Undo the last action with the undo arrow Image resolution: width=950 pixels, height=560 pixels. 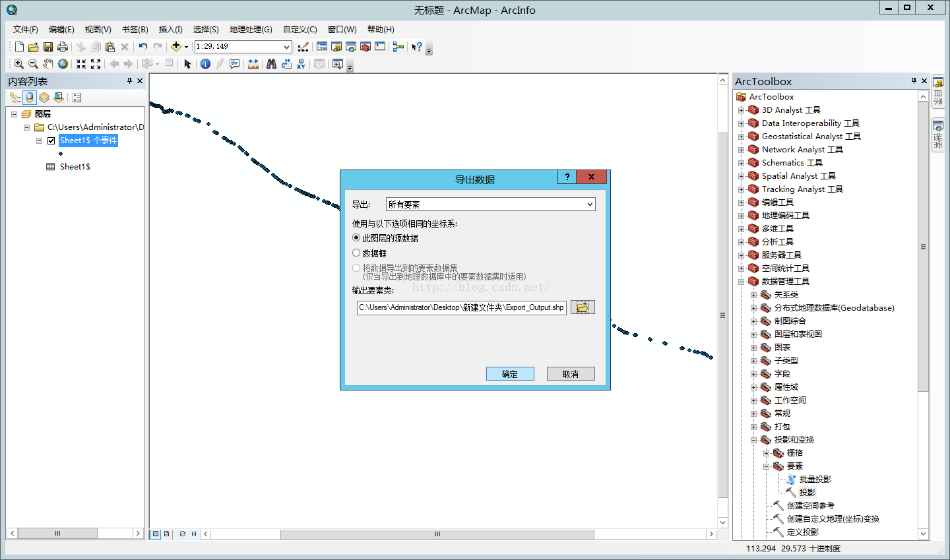point(143,47)
